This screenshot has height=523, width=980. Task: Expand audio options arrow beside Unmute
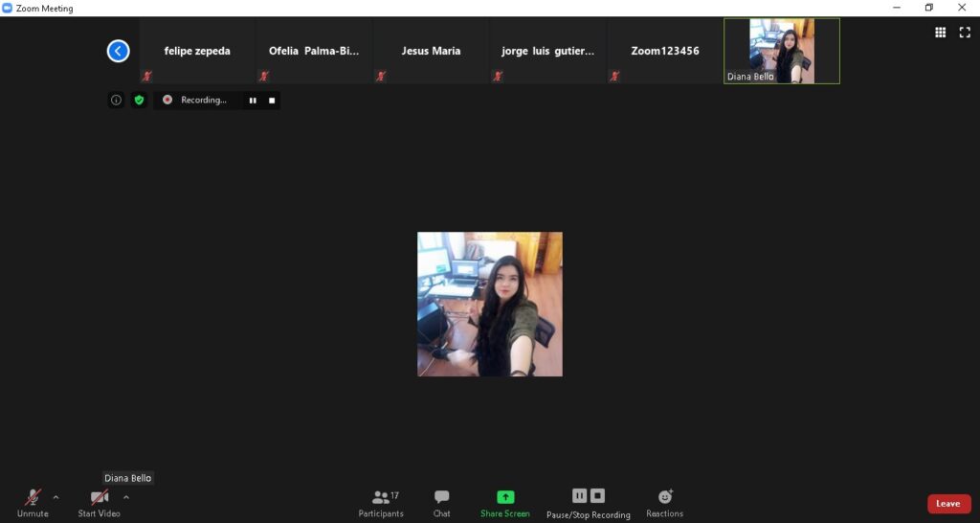click(x=56, y=497)
